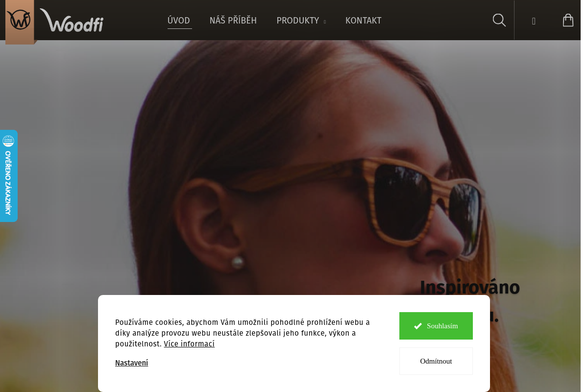588x392 pixels.
Task: Click the round WF emblem badge
Action: click(20, 20)
